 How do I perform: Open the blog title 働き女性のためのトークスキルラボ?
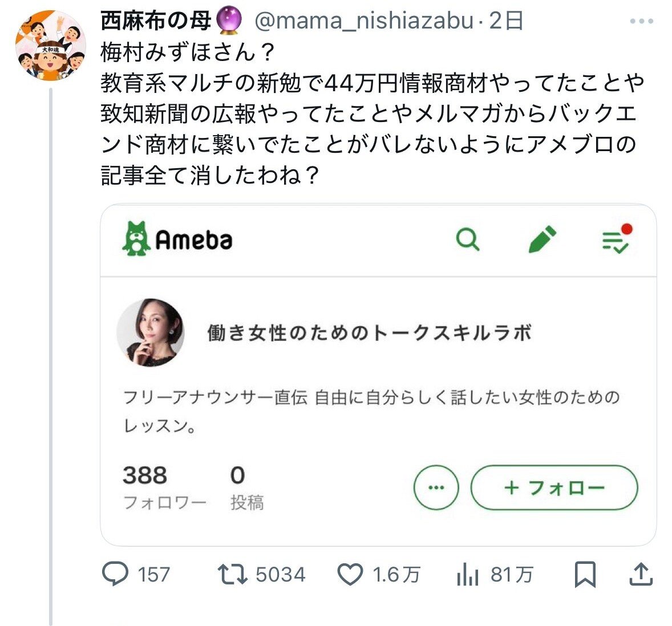pyautogui.click(x=370, y=333)
